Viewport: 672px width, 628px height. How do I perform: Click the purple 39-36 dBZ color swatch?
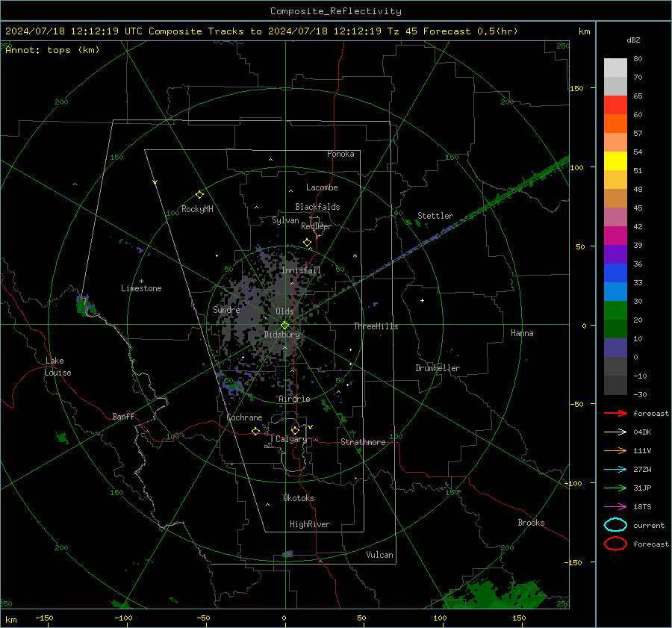click(615, 255)
